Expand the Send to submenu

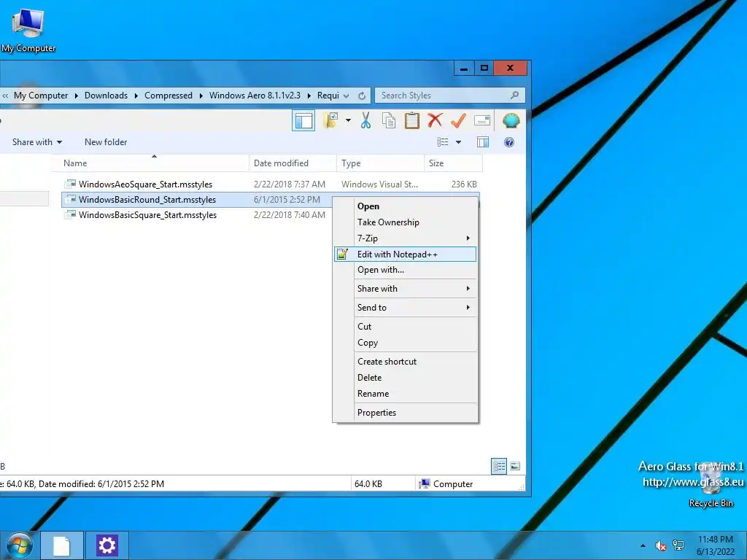point(406,308)
